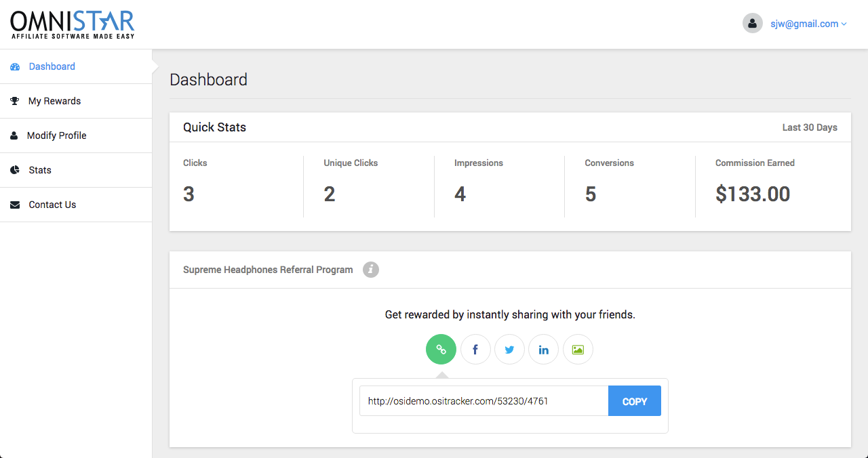Share via the Facebook icon
The height and width of the screenshot is (458, 868).
[475, 350]
